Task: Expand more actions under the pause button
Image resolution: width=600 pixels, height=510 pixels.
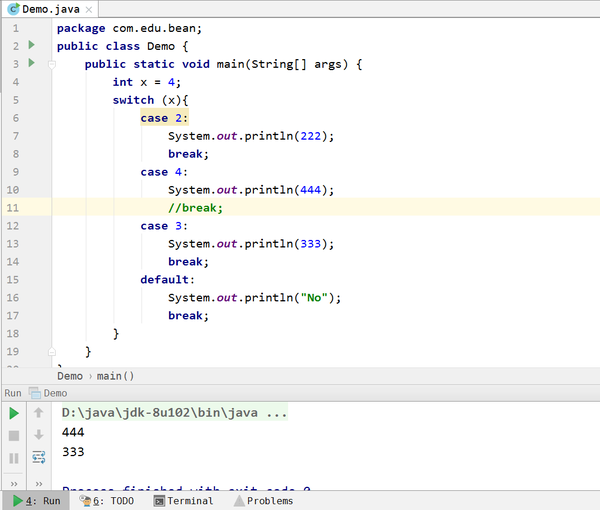Action: coord(14,484)
